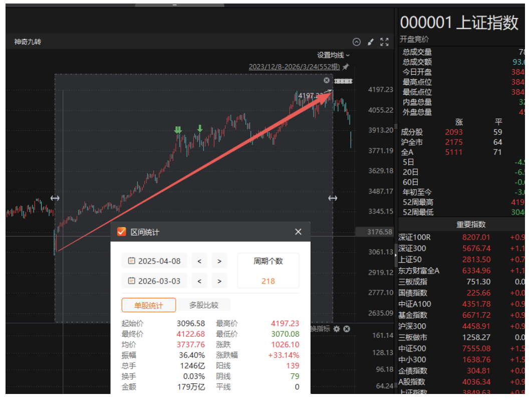Select the brush drawing icon in 神奇九转 toolbar
This screenshot has height=400, width=532.
(371, 42)
